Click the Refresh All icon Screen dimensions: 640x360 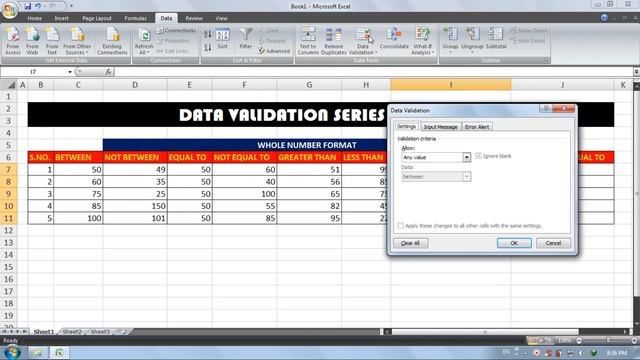144,36
